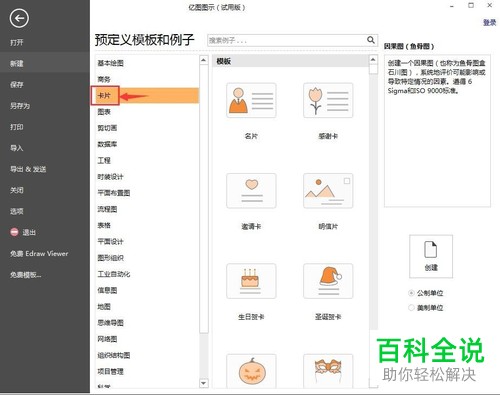Select the Halloween pumpkin card template
Viewport: 500px width, 395px height.
(251, 371)
